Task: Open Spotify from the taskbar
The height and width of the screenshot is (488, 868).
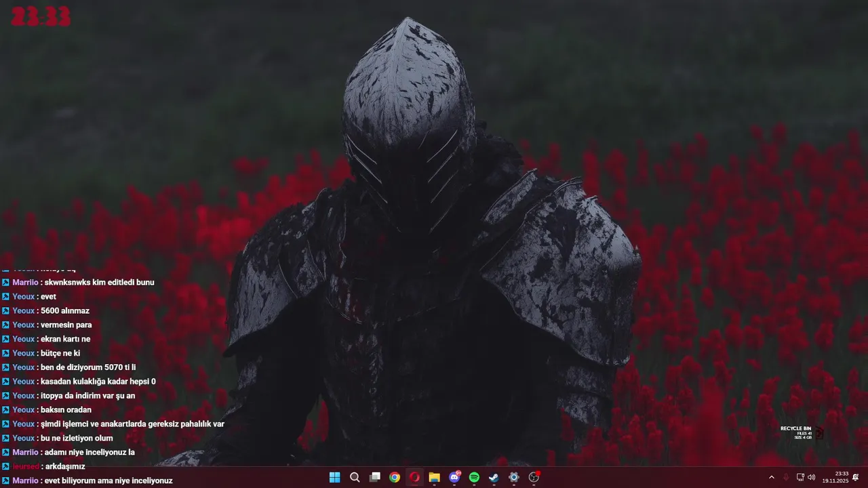Action: click(x=474, y=477)
